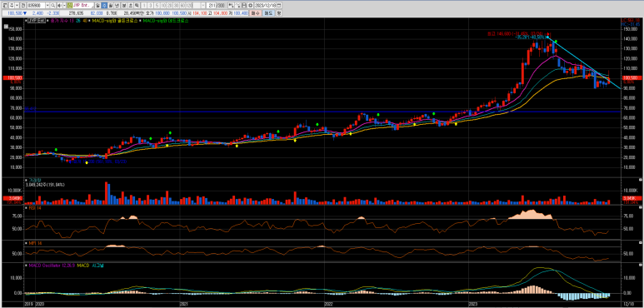Select monthly 월 period button

[111, 5]
